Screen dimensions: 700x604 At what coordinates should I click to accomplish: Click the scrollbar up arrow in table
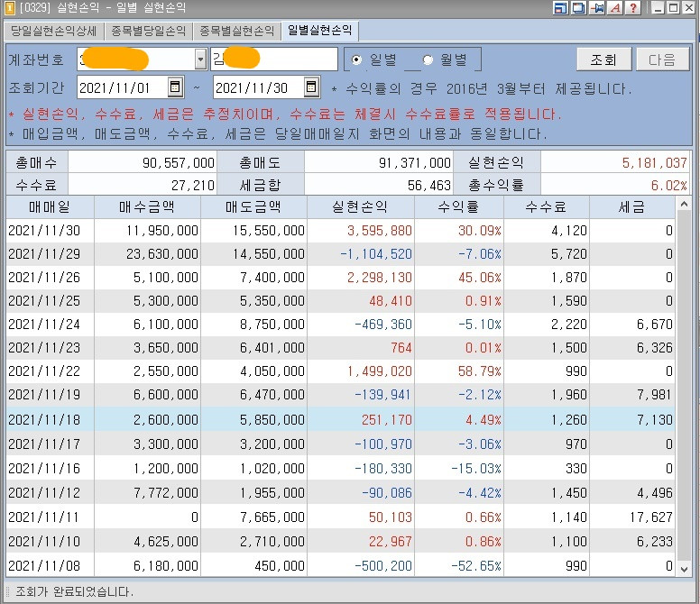point(684,204)
